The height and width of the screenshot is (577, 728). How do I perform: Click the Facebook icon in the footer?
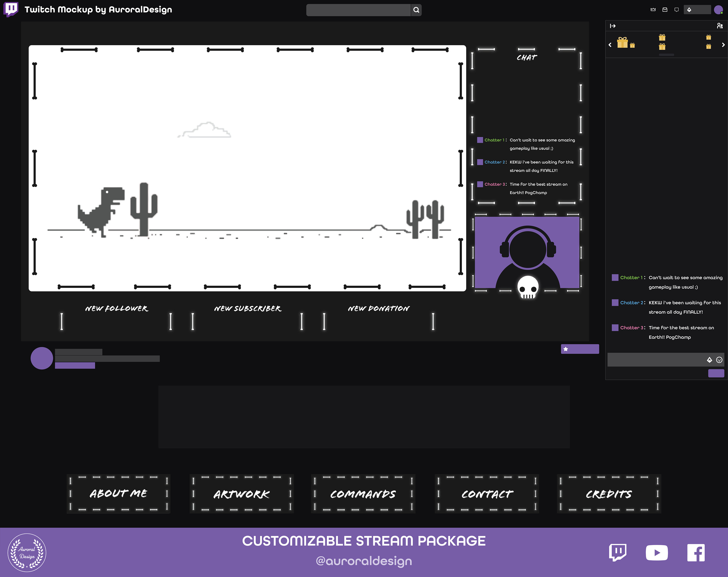click(696, 553)
